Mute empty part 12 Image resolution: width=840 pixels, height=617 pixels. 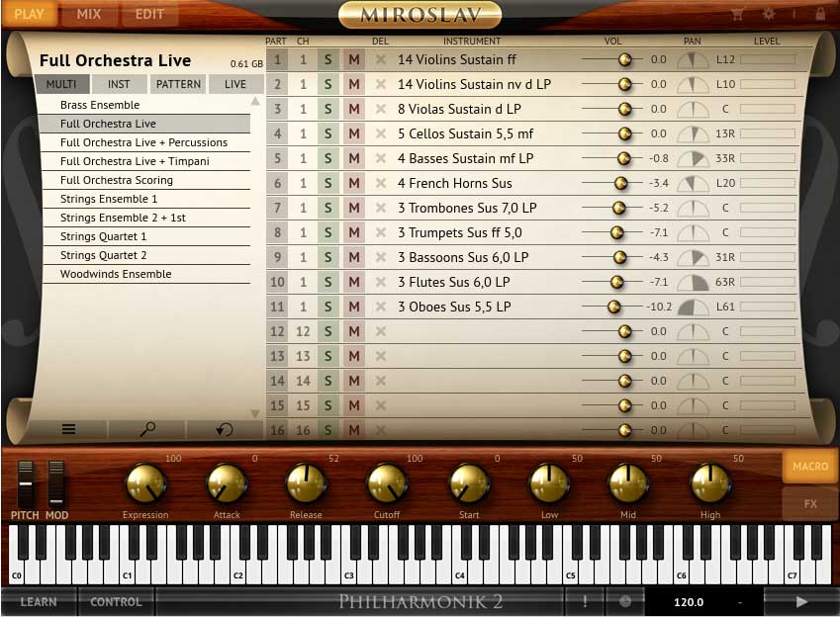pos(353,331)
